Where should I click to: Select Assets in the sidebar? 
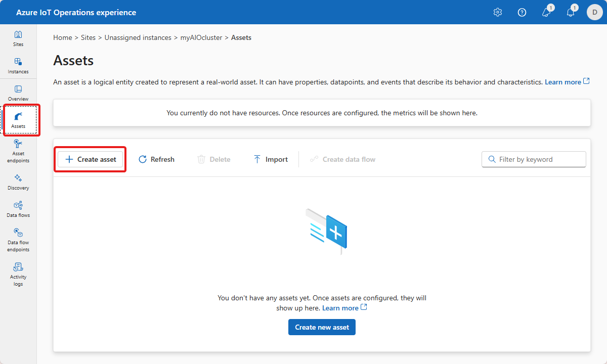coord(18,120)
